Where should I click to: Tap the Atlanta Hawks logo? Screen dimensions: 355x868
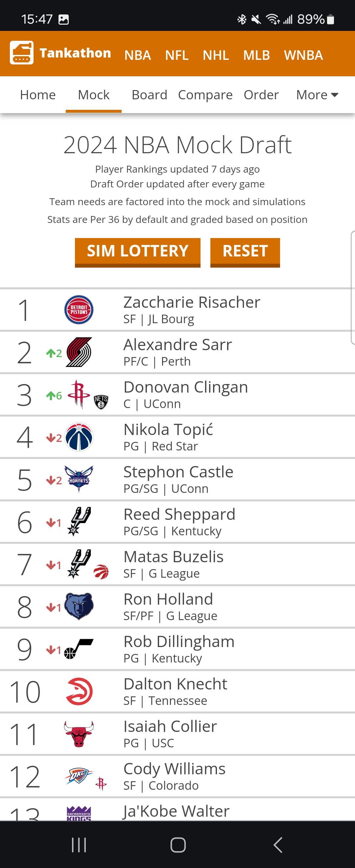(79, 691)
